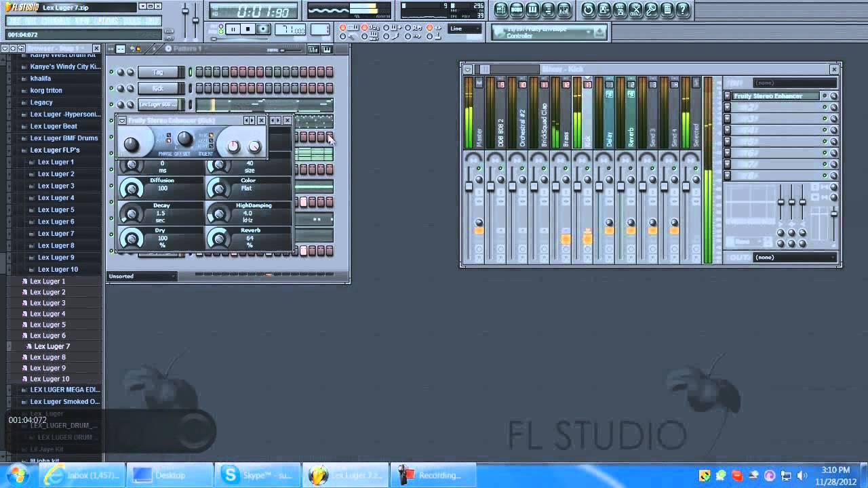Viewport: 868px width, 488px height.
Task: Open Lex Luger 1 folder in FLP's
Action: (56, 162)
